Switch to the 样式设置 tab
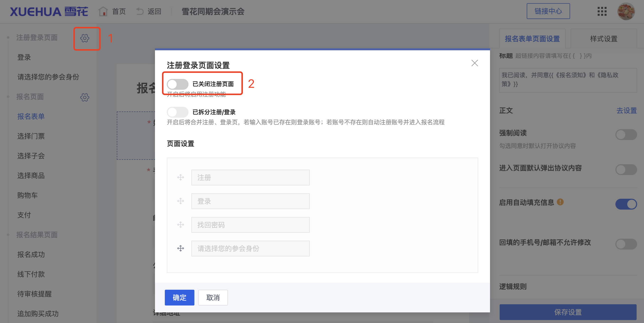This screenshot has height=323, width=644. coord(604,38)
